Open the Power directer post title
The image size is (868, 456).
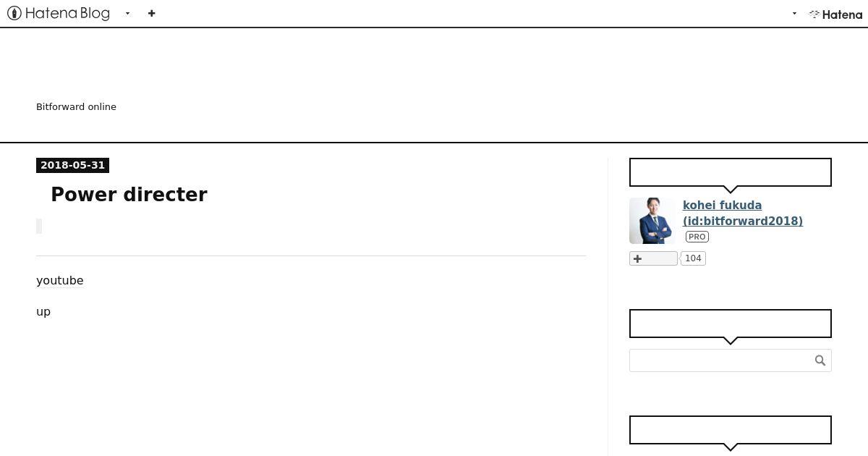(129, 195)
